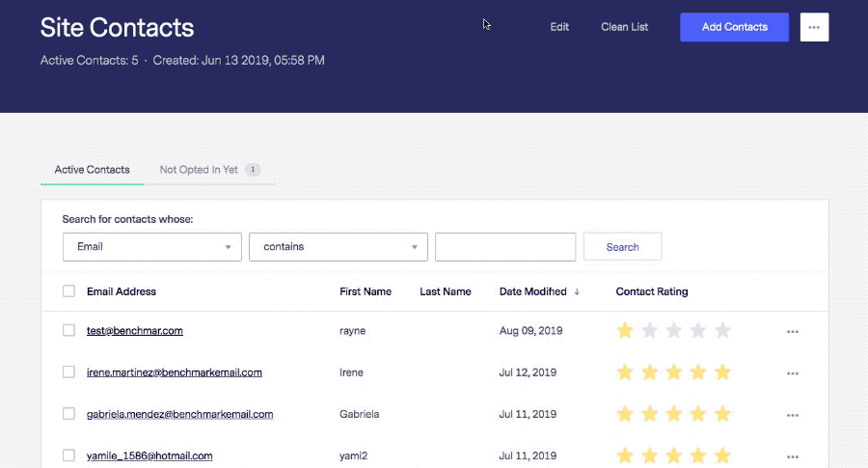Open the more options menu beside Add Contacts

814,27
